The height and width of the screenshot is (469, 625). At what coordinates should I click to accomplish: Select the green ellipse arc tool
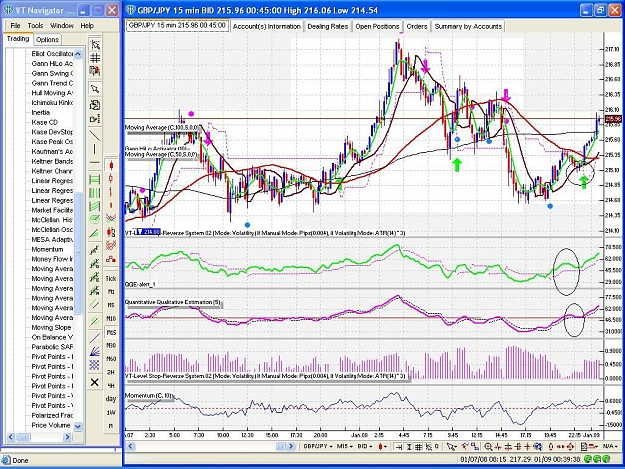click(95, 219)
